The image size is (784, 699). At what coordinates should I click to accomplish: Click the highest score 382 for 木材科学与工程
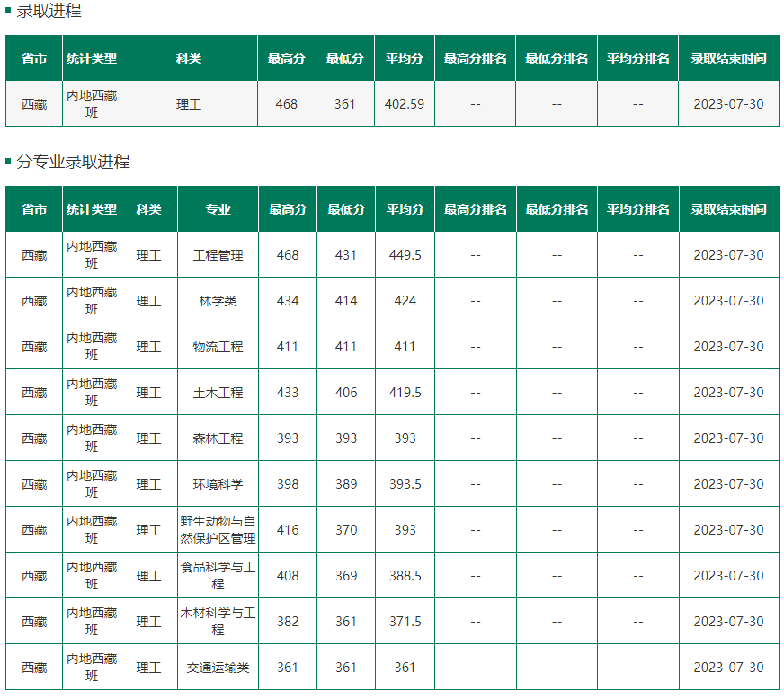[288, 622]
